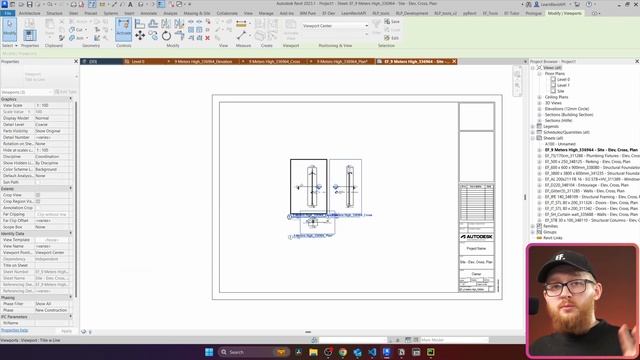Click the Edit selection button
Image resolution: width=640 pixels, height=360 pixels.
[391, 38]
